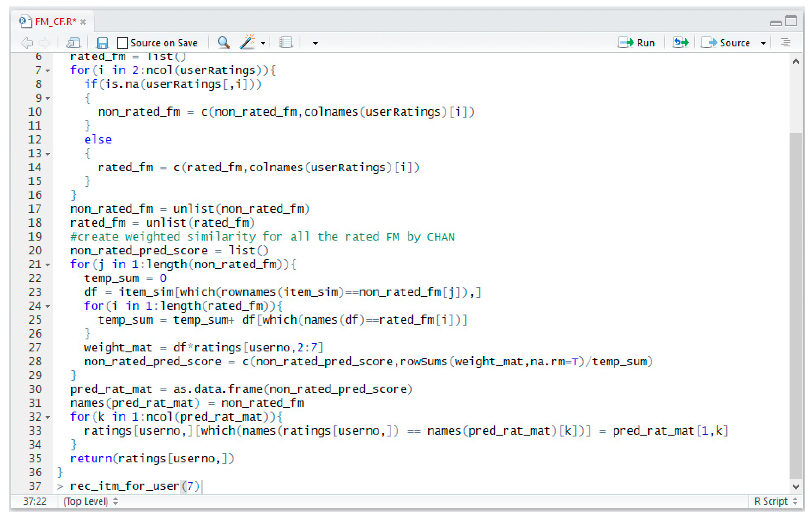Click 'temp_sum = 0' on line 22

(x=125, y=279)
